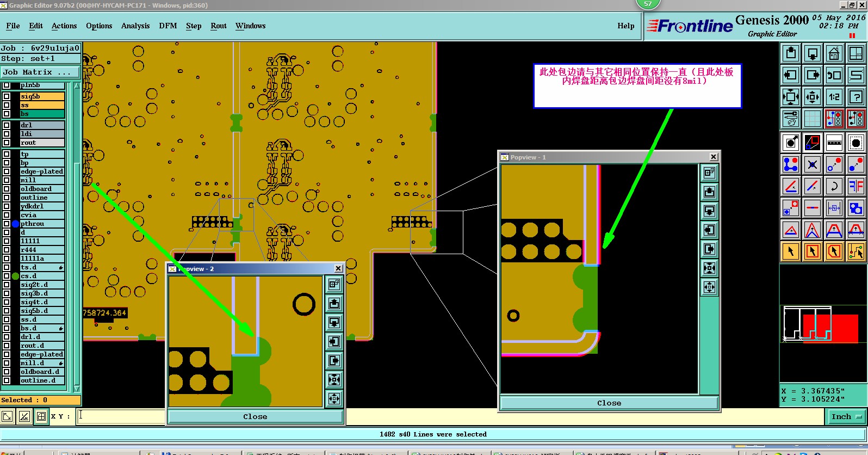Screen dimensions: 868x455
Task: Click the zoom-out icon in Popview - 2
Action: [x=334, y=398]
